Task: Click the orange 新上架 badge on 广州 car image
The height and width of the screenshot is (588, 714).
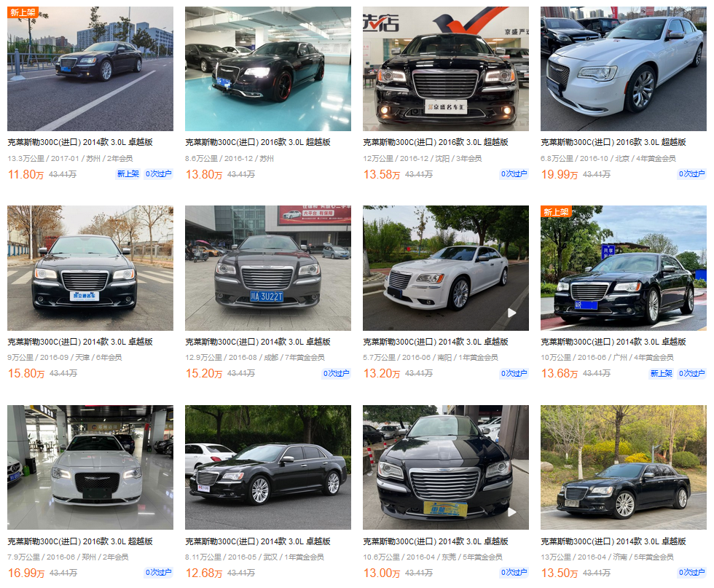Action: [556, 212]
